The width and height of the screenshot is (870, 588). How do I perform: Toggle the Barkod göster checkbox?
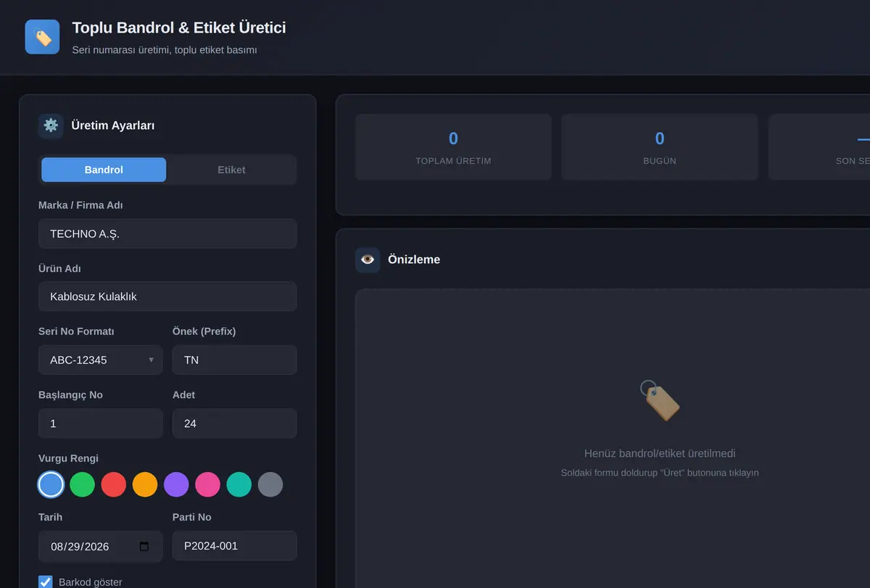click(46, 582)
